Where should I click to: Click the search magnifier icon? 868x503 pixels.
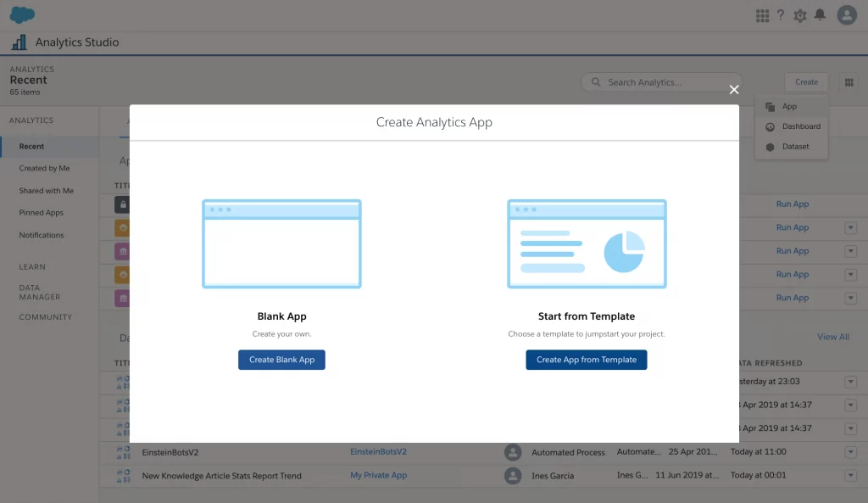pyautogui.click(x=596, y=82)
